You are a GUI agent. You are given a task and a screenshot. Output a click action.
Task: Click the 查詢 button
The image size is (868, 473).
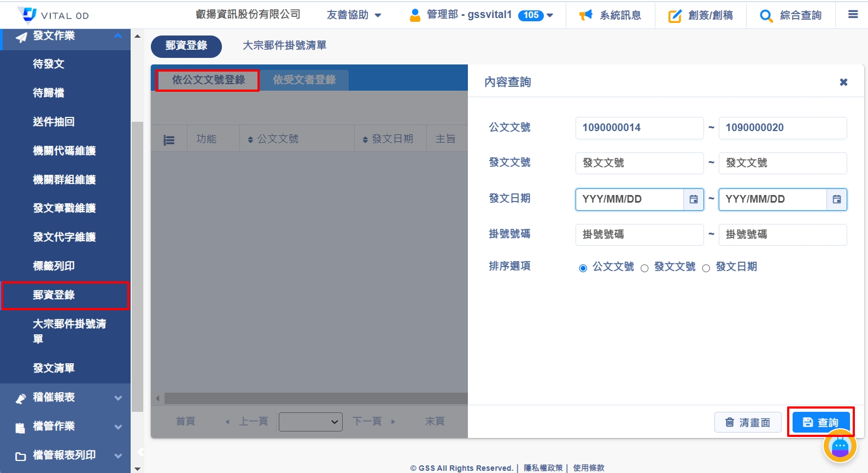click(820, 422)
